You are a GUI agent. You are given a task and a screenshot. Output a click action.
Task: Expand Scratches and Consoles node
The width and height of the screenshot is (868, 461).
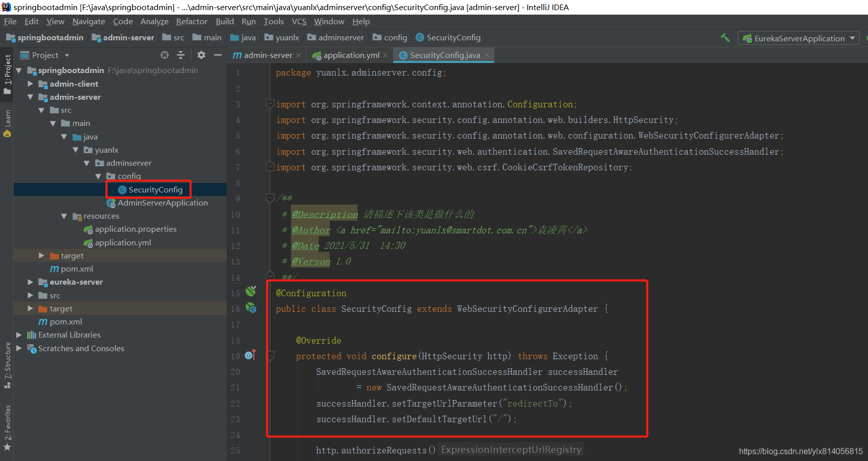click(x=19, y=348)
